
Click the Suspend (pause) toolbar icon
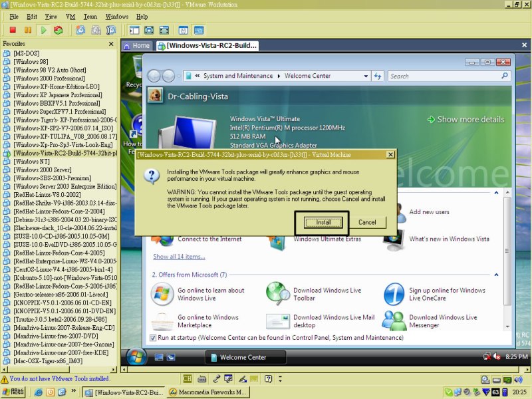28,30
